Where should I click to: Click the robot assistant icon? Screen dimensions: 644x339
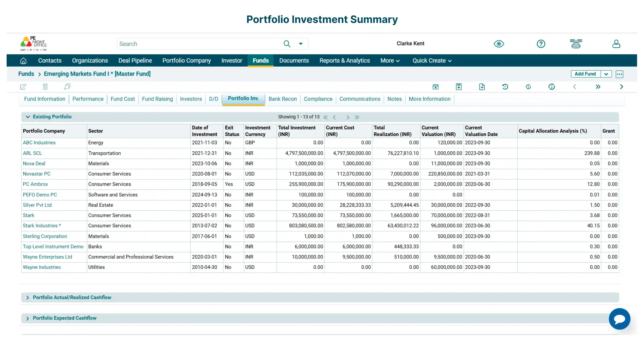click(x=576, y=44)
